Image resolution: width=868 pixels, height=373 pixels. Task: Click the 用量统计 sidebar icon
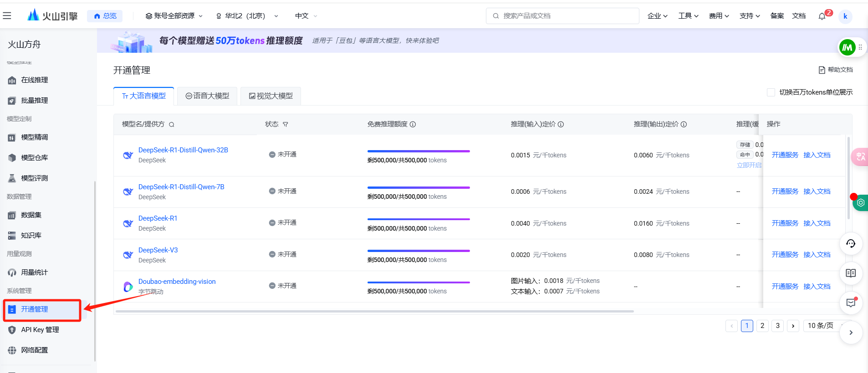coord(12,272)
